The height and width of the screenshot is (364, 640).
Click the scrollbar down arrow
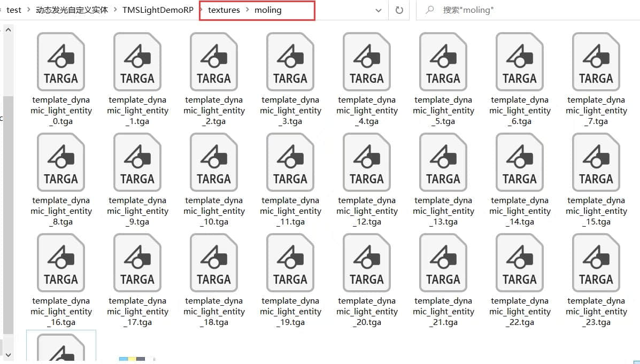pos(8,355)
